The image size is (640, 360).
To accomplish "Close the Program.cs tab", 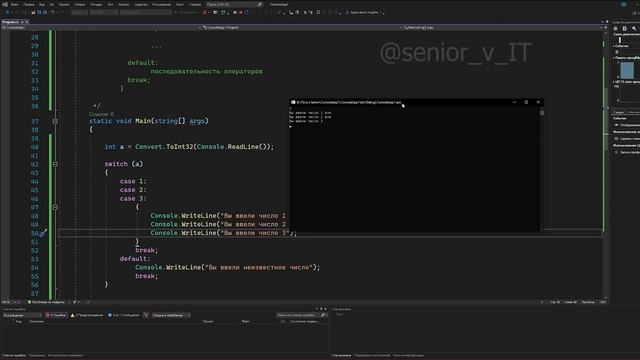I will 27,22.
